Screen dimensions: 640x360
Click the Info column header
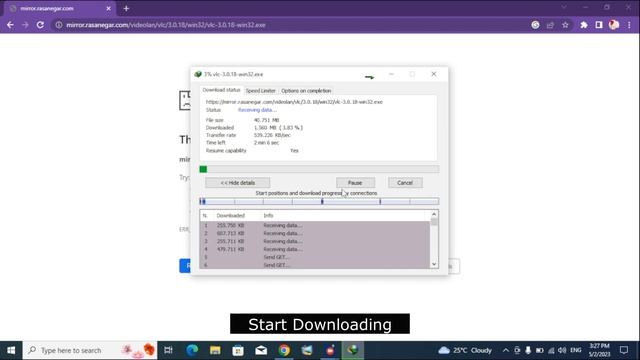tap(268, 216)
